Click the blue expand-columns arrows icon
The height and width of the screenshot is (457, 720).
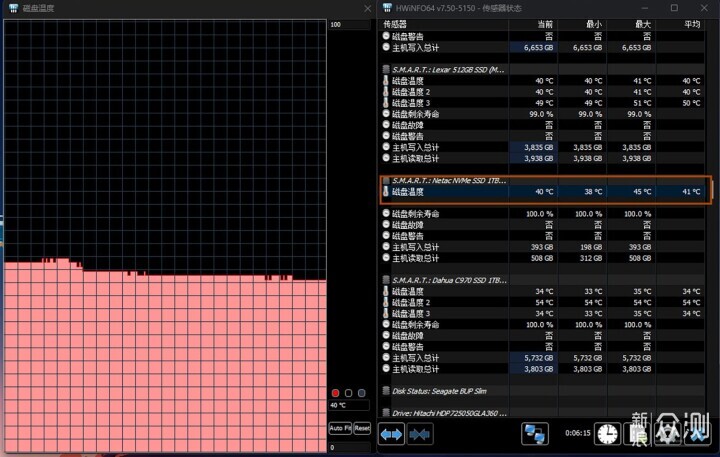pyautogui.click(x=391, y=434)
